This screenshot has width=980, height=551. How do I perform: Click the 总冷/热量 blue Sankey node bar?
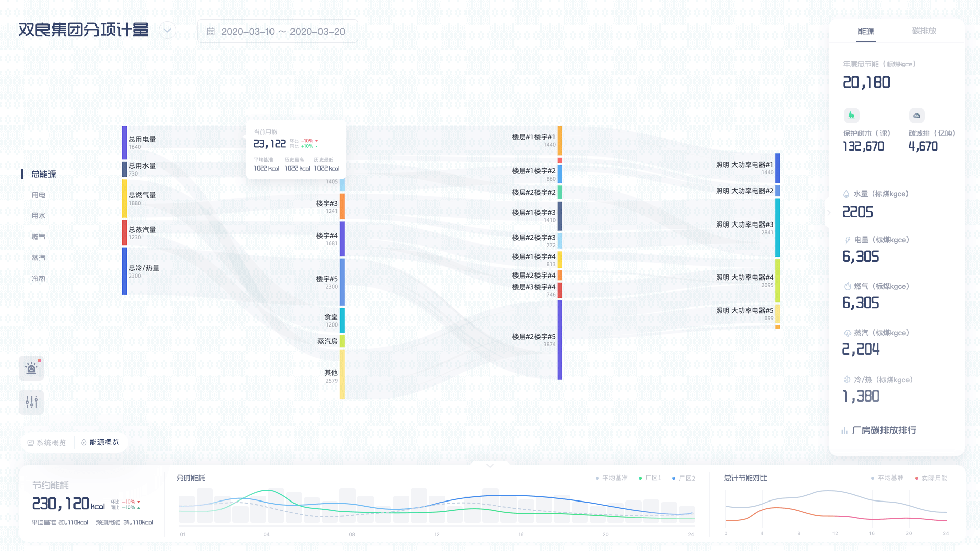[125, 271]
